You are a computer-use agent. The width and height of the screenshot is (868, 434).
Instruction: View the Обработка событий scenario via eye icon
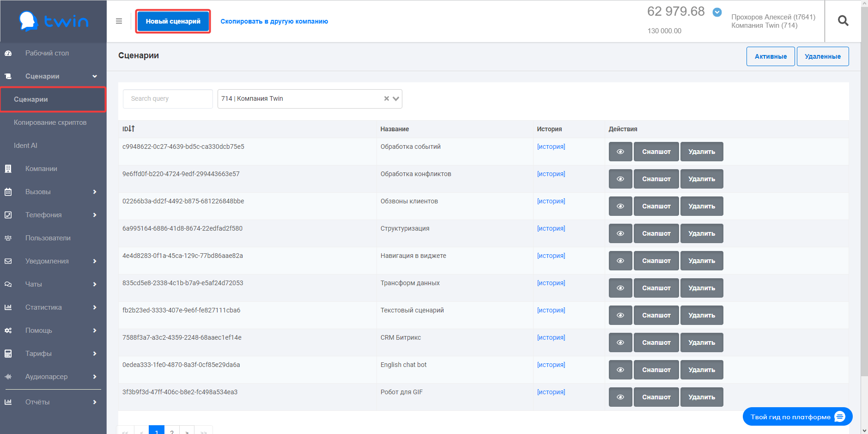[620, 152]
